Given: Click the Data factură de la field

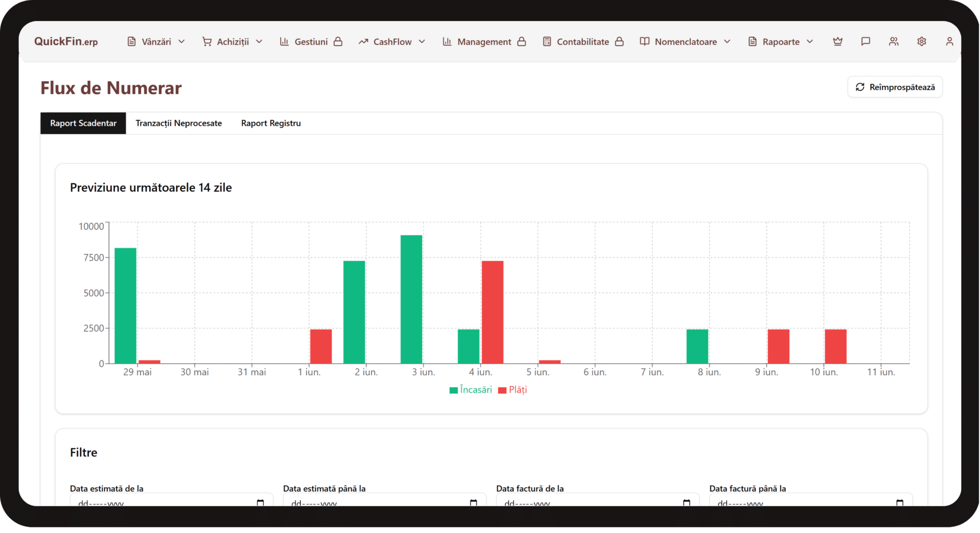Looking at the screenshot, I should coord(598,500).
